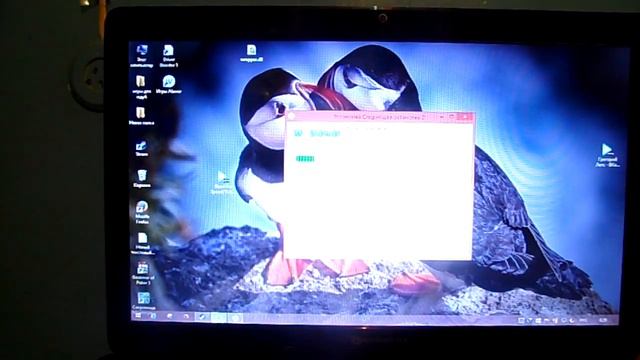Click the green header text in the installer

(x=325, y=133)
